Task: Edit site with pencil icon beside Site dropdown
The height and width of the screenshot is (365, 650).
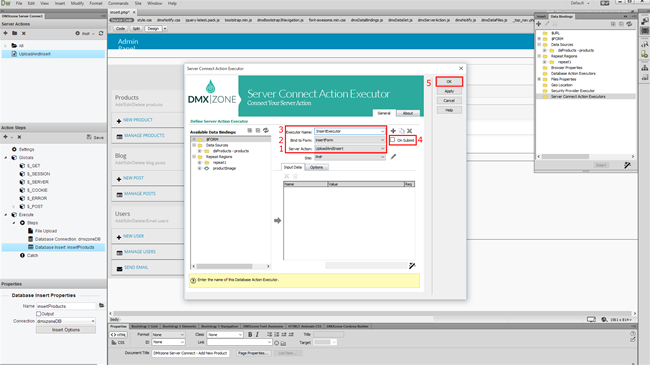Action: 393,157
